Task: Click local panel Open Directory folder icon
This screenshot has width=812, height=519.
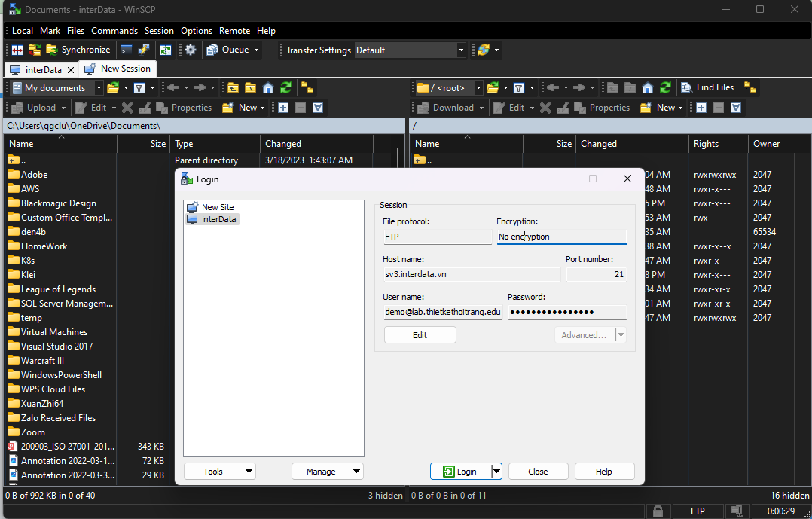Action: pos(113,88)
